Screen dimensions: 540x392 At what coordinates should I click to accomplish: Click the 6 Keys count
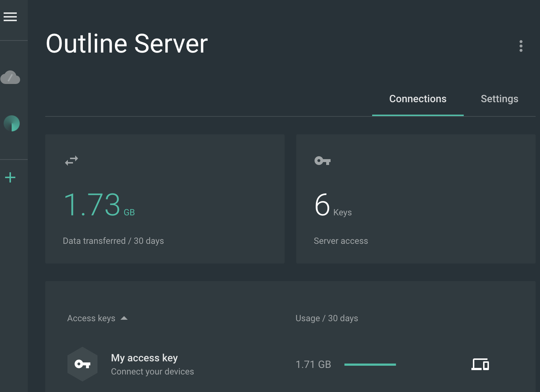coord(333,204)
